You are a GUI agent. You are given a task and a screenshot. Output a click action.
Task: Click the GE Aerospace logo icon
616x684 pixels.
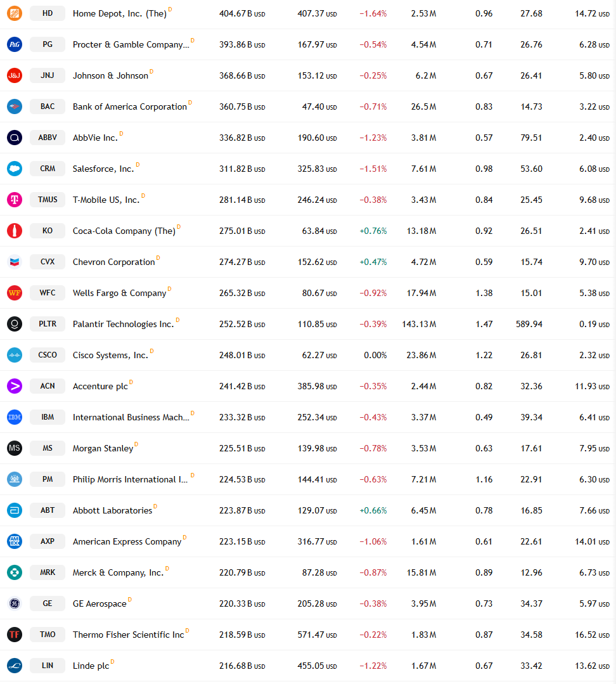15,603
